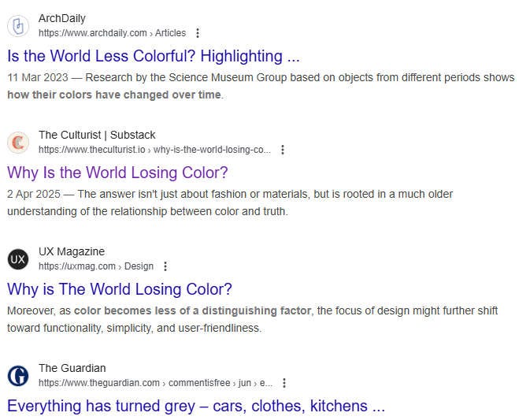Screen dimensions: 530x420
Task: Click The Guardian favicon logo
Action: coord(18,376)
